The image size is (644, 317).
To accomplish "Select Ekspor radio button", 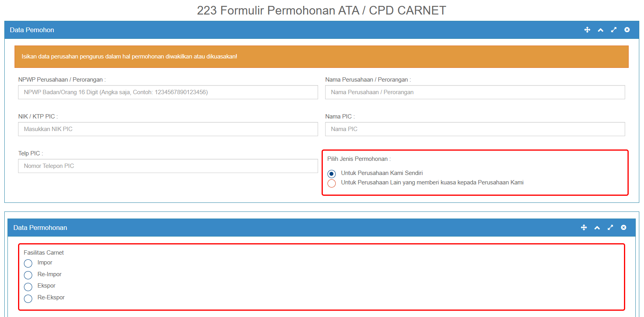I will pyautogui.click(x=28, y=287).
